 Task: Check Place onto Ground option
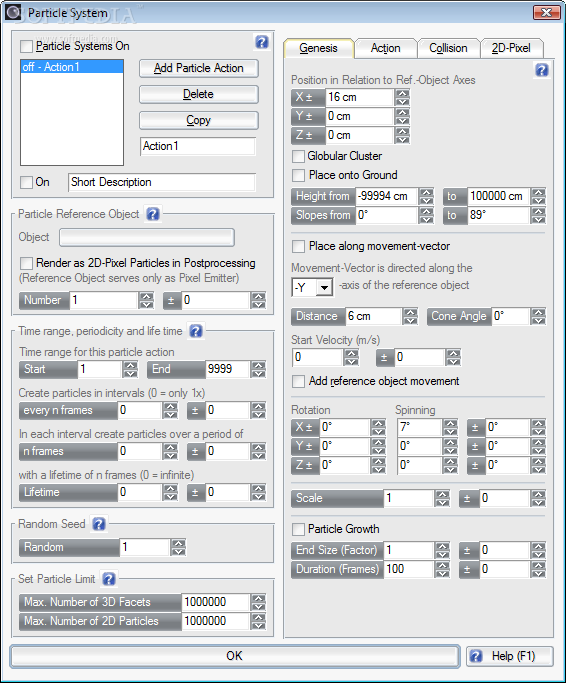(298, 175)
